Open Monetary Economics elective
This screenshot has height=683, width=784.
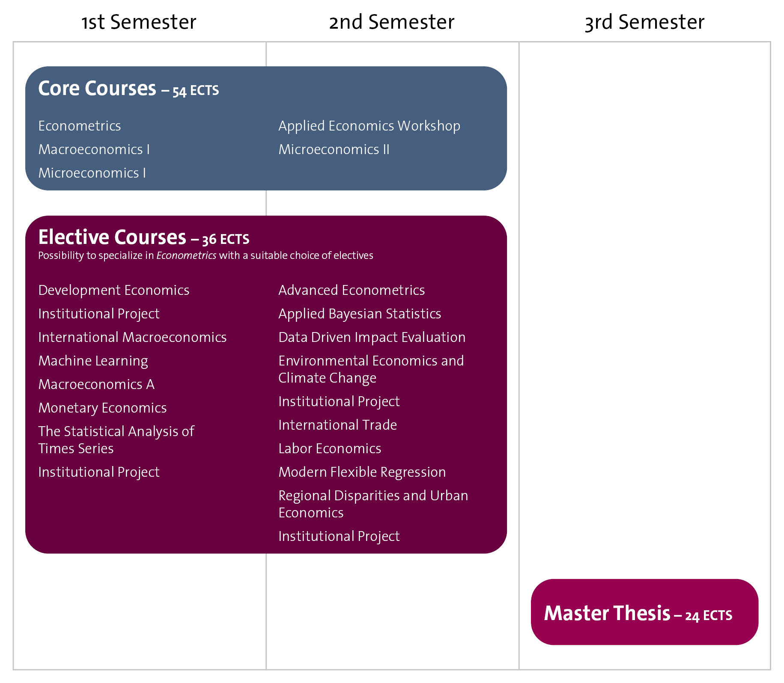[x=102, y=408]
